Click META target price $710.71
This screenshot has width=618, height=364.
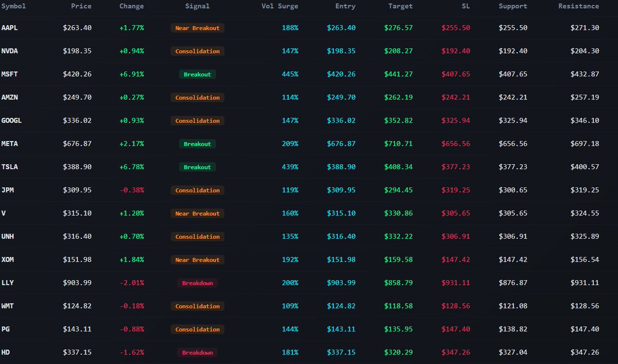(x=398, y=144)
